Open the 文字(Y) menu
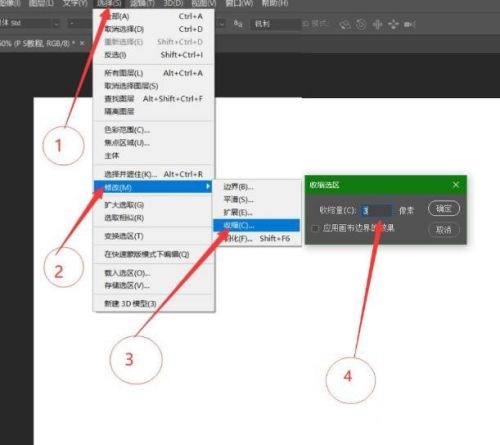The width and height of the screenshot is (500, 445). (75, 3)
